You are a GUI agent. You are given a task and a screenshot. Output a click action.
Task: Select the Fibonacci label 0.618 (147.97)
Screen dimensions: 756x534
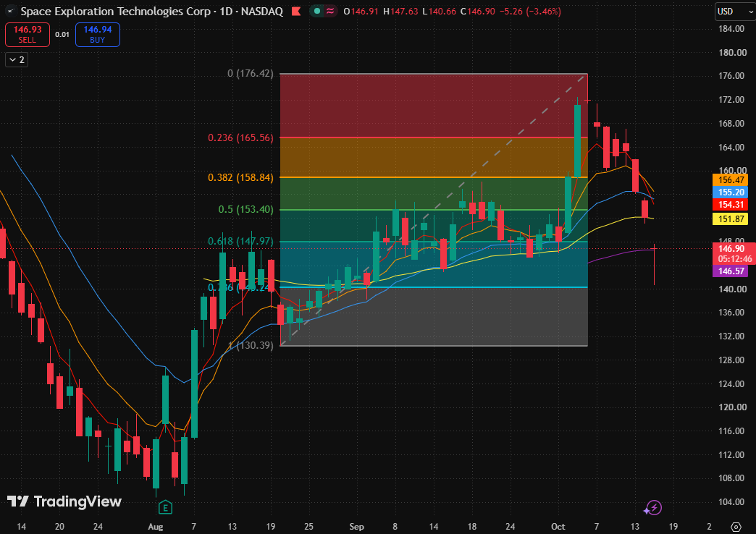240,241
